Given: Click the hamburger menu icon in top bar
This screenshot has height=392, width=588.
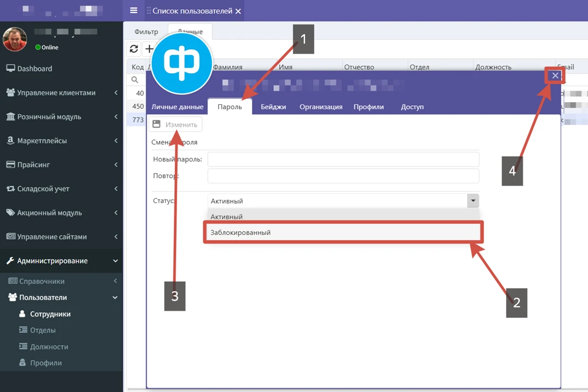Looking at the screenshot, I should coord(133,10).
